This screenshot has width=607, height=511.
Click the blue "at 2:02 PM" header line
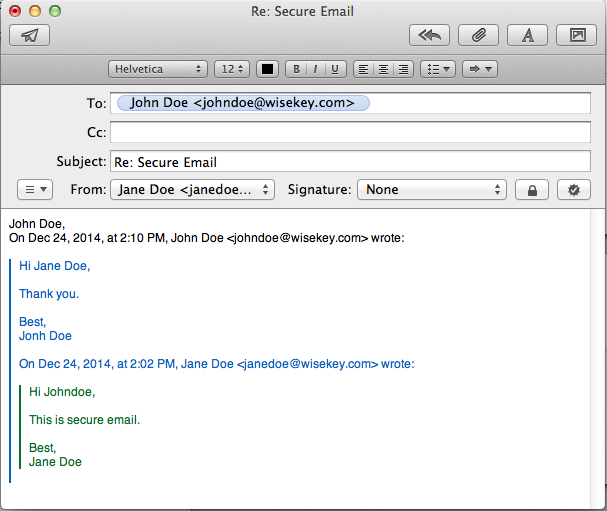[x=217, y=364]
